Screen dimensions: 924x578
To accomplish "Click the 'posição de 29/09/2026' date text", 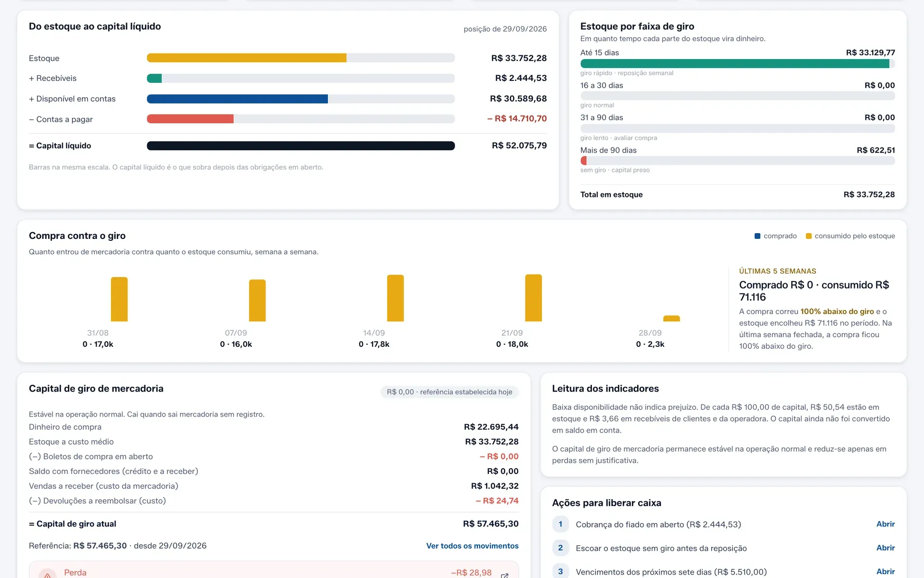I will point(505,29).
